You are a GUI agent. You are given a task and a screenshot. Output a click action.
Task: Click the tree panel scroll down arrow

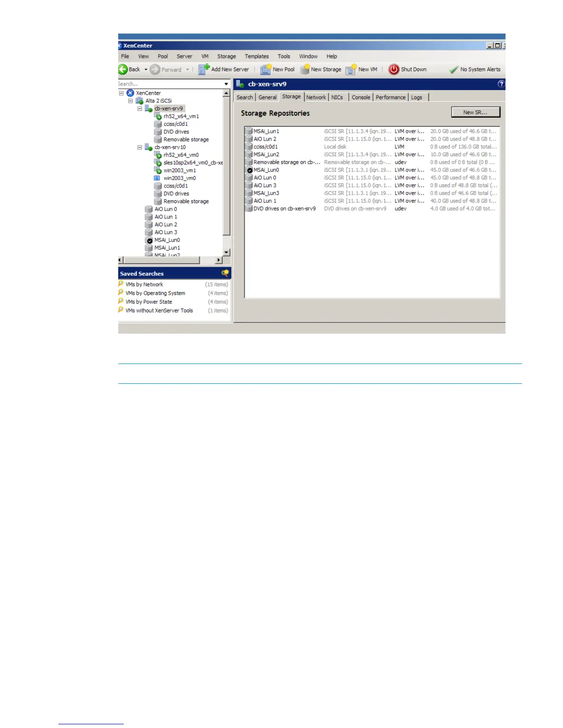coord(226,252)
